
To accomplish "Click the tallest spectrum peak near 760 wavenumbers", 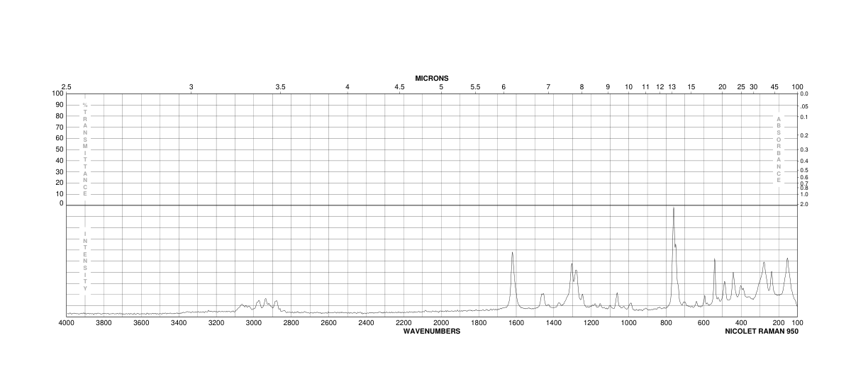I will (673, 209).
